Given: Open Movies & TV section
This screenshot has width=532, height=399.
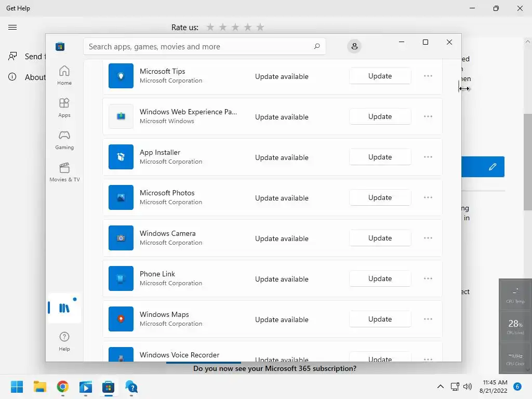Looking at the screenshot, I should [x=64, y=172].
